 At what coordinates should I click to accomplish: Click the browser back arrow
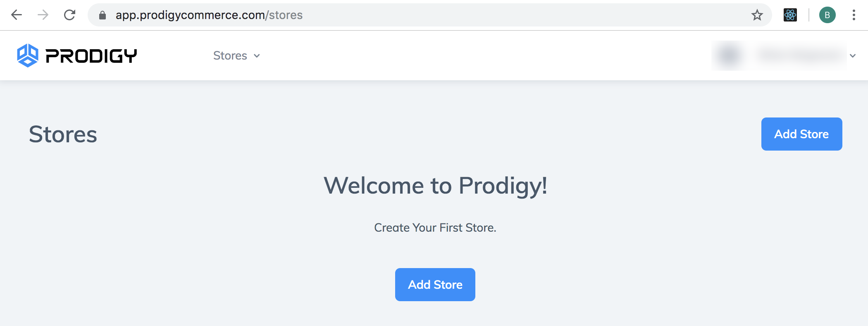[17, 15]
